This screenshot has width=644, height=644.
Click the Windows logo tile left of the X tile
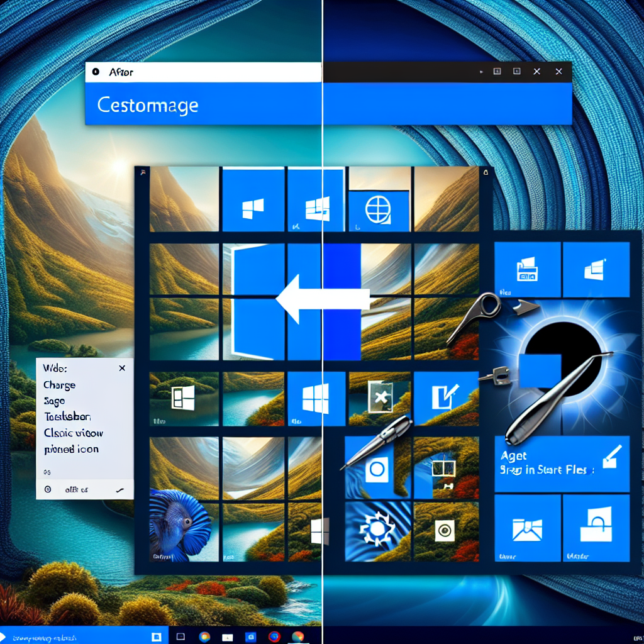coord(316,398)
